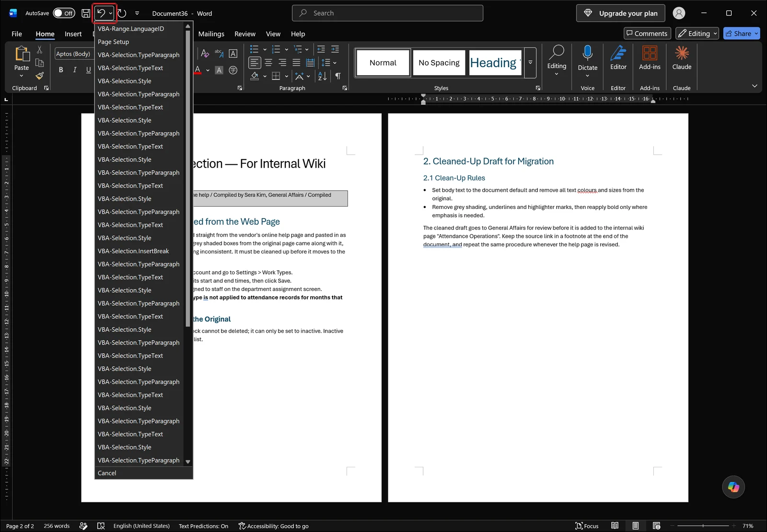Screen dimensions: 767x532
Task: Open the Comments pane
Action: click(647, 34)
